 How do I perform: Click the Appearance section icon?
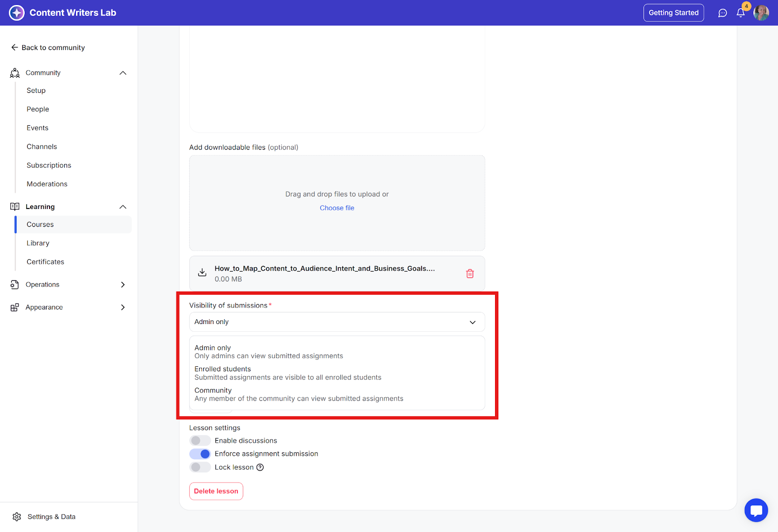pos(15,308)
